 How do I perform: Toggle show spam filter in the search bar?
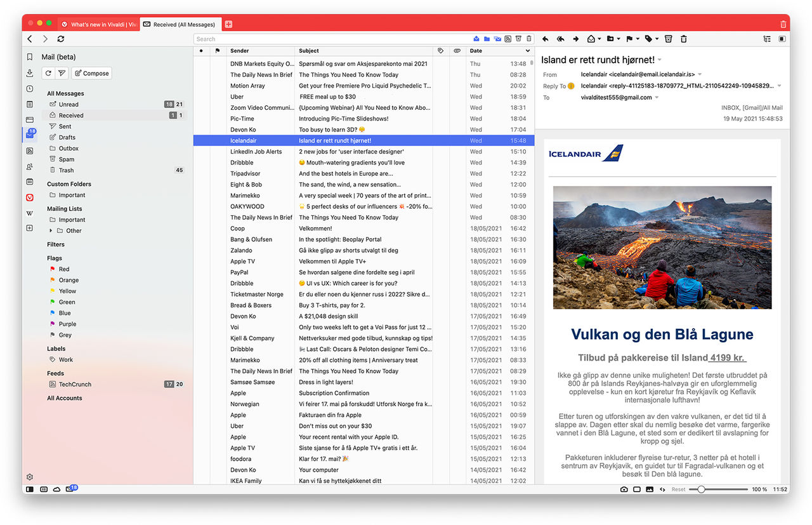coord(518,39)
